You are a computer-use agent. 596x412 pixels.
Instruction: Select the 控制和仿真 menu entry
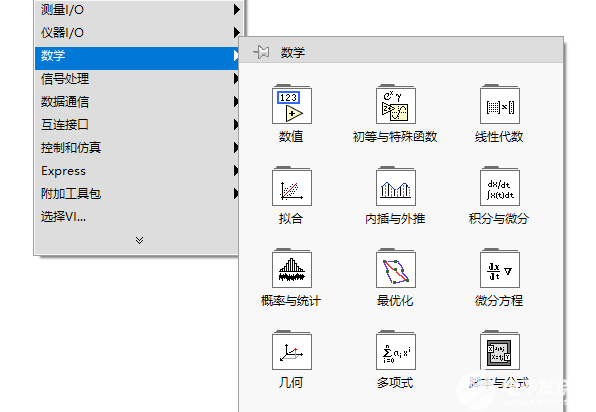pos(137,147)
